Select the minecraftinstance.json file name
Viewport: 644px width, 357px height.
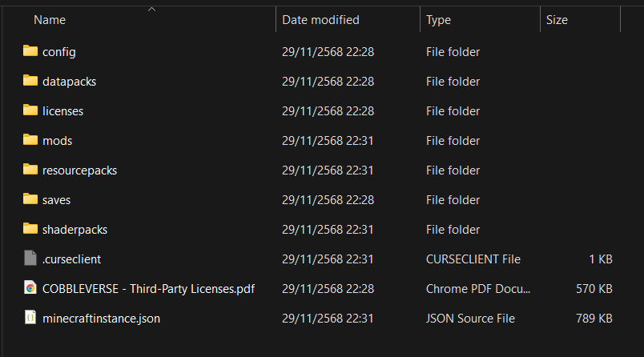click(x=101, y=318)
